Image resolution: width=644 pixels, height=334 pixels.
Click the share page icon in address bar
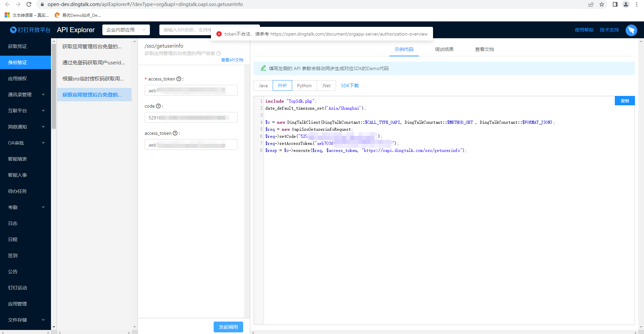click(591, 4)
